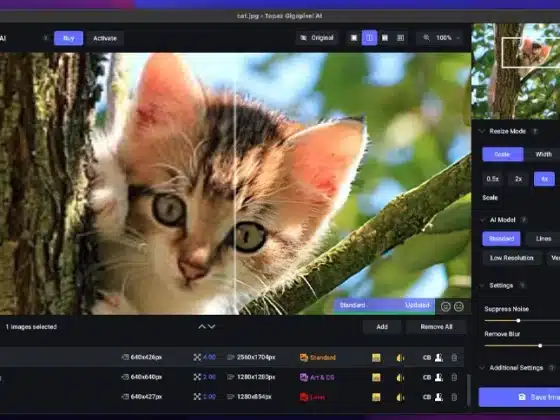560x420 pixels.
Task: Click the red Lines model icon
Action: 304,397
